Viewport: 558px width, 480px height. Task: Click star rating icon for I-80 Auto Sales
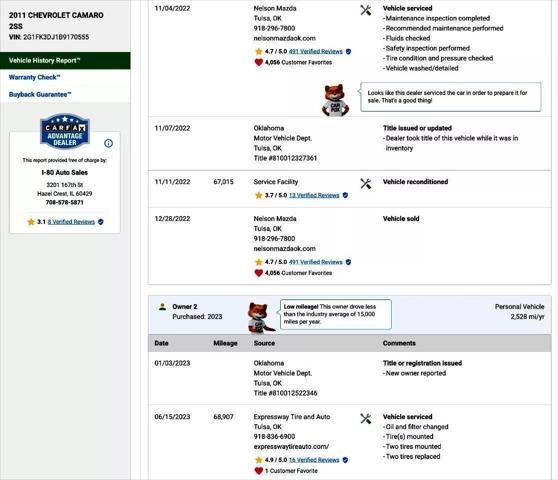click(x=31, y=222)
